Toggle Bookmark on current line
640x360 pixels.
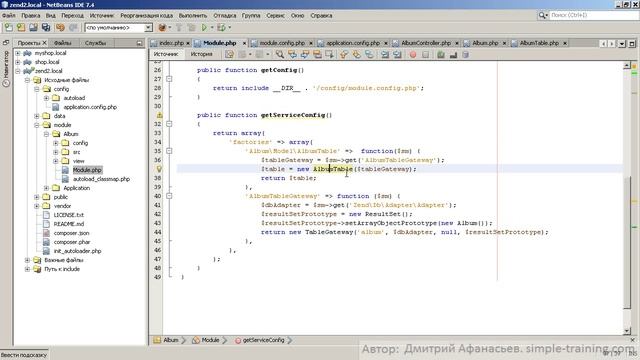[369, 54]
